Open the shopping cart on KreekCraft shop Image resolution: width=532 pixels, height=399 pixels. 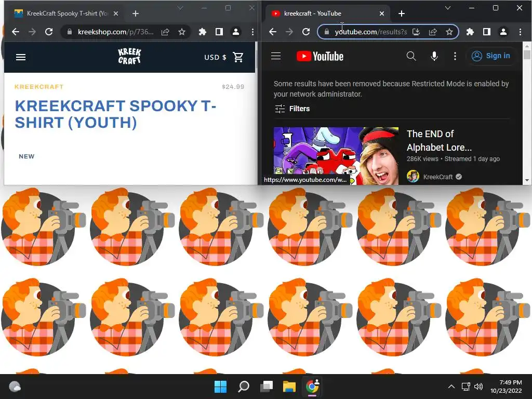pos(238,57)
